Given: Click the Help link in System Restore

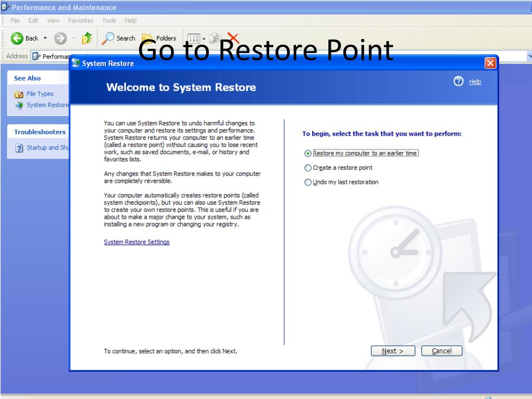Looking at the screenshot, I should [x=475, y=82].
